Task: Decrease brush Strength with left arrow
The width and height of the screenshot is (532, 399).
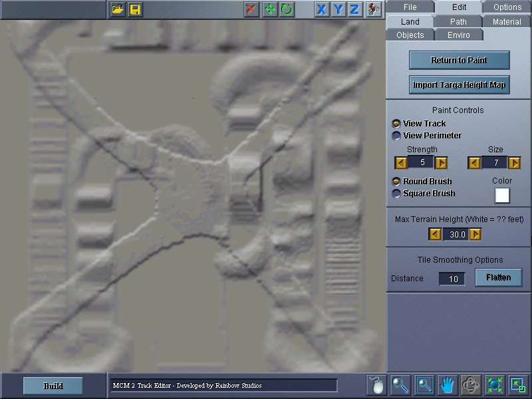Action: [x=401, y=163]
